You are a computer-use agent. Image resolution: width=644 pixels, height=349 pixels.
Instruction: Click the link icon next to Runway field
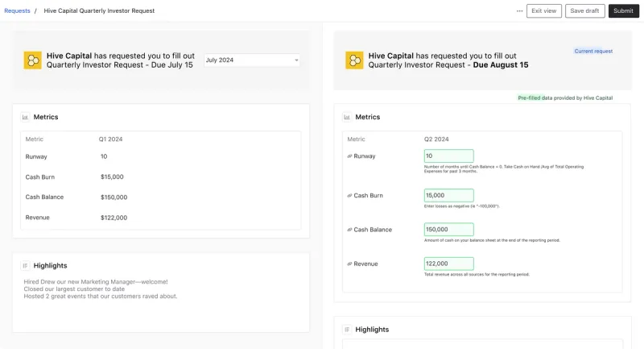[349, 156]
